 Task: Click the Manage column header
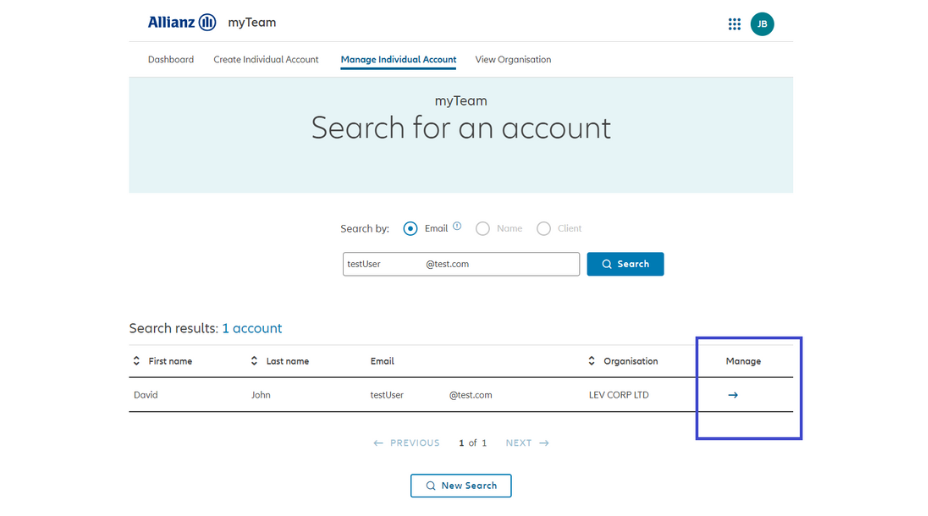743,361
